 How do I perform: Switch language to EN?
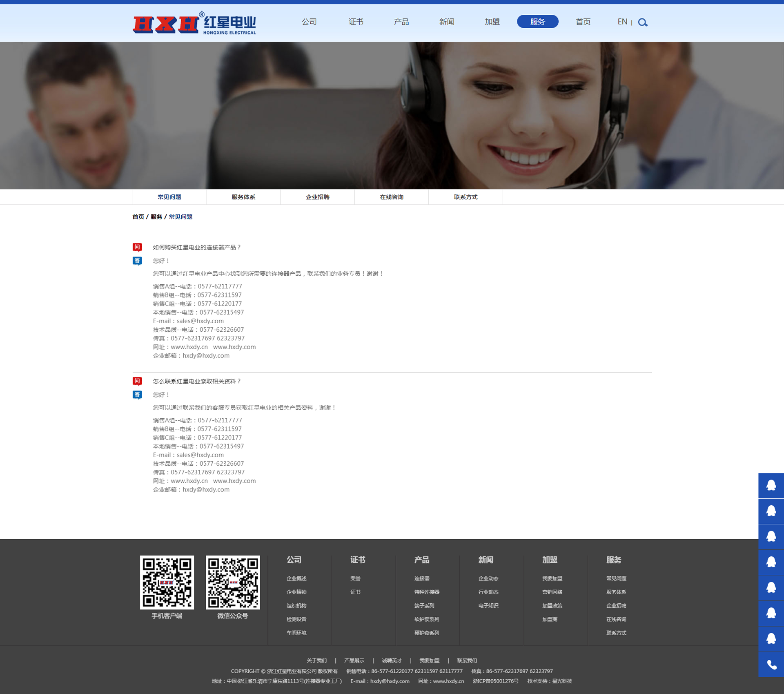coord(622,22)
